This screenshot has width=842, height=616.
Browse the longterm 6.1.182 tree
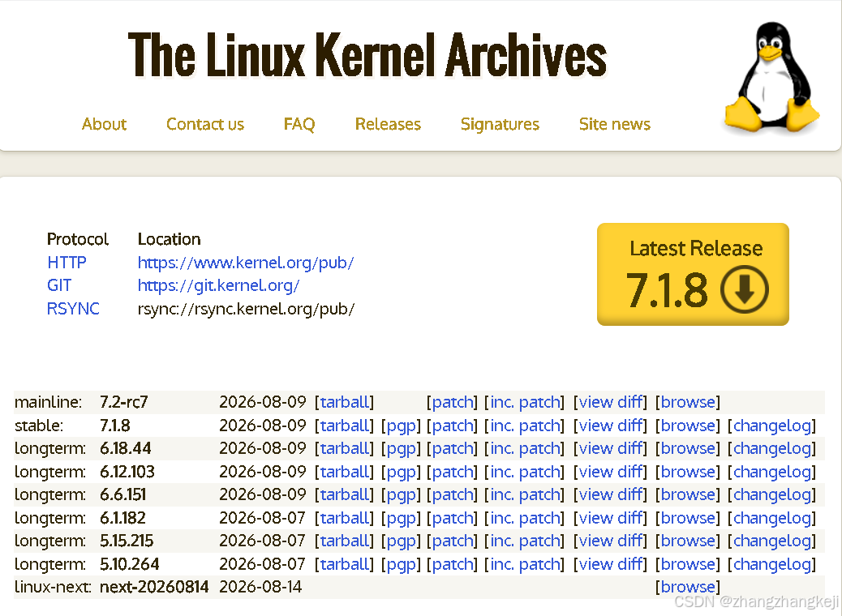point(687,518)
